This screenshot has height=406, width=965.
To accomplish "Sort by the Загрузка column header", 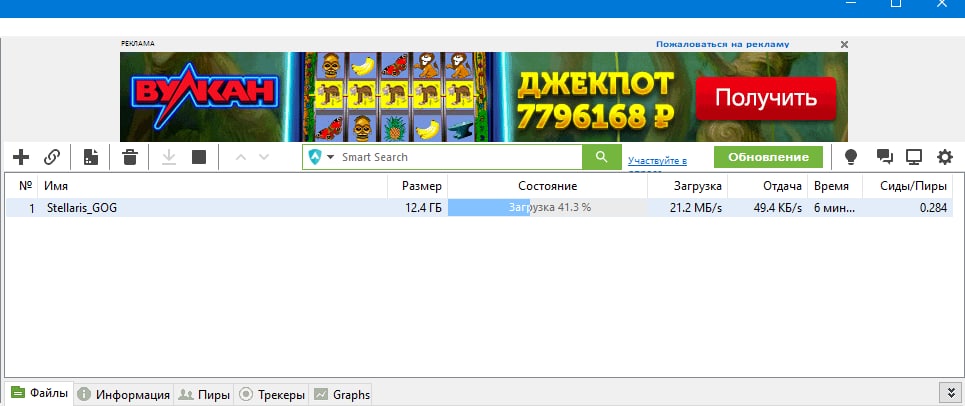I will point(687,186).
